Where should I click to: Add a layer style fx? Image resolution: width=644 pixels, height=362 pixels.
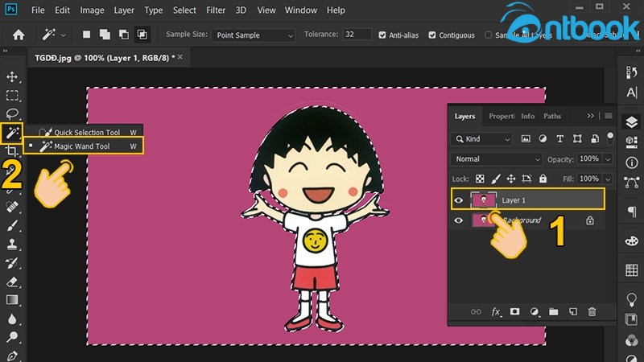tap(496, 312)
